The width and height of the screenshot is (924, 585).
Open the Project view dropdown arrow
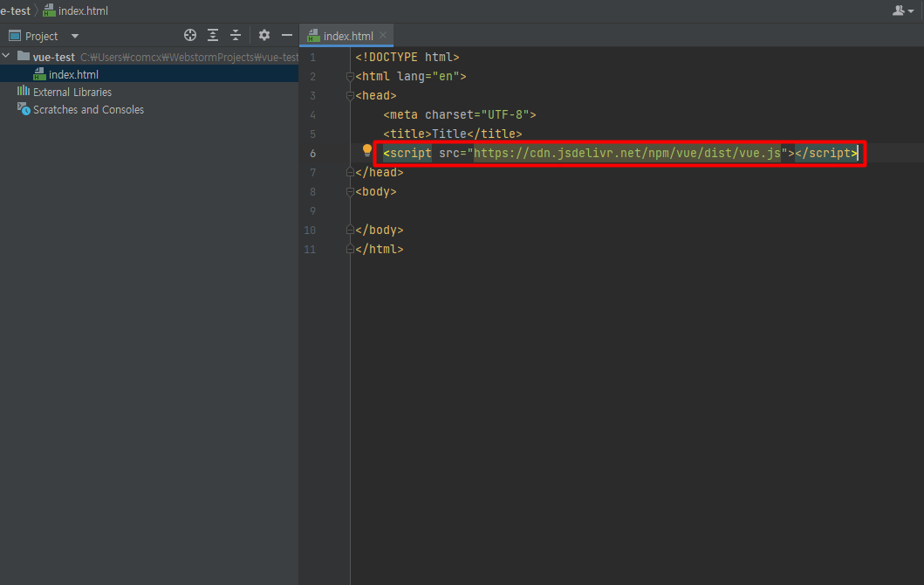coord(75,36)
